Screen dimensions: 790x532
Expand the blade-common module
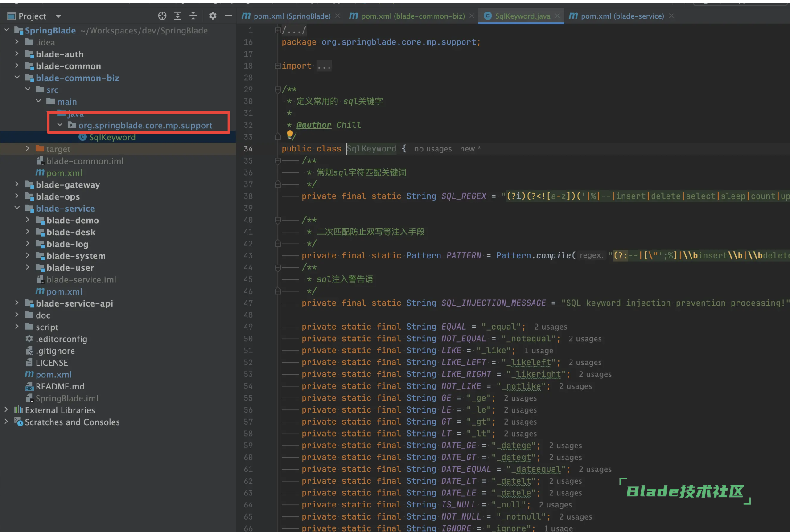[x=17, y=65]
